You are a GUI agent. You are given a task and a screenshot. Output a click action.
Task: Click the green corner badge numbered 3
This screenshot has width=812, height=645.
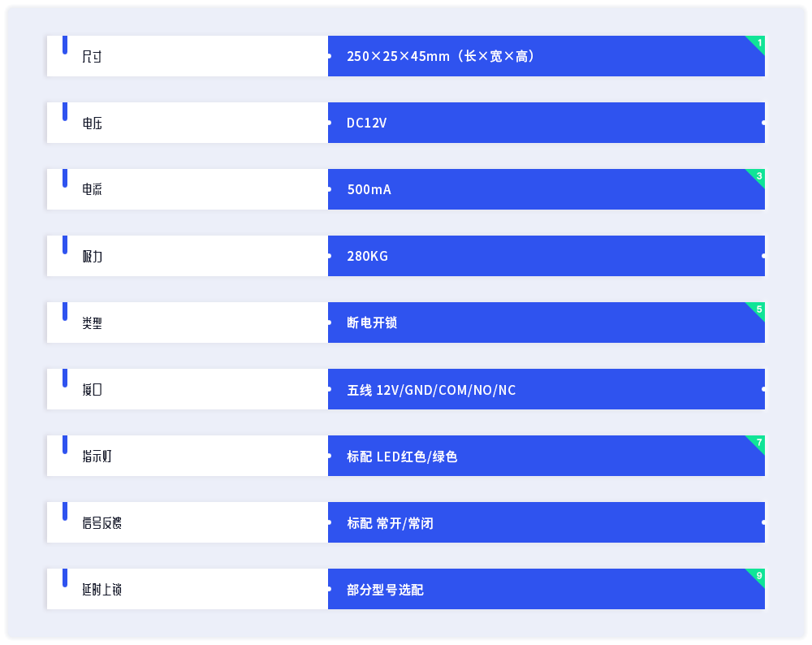tap(758, 176)
